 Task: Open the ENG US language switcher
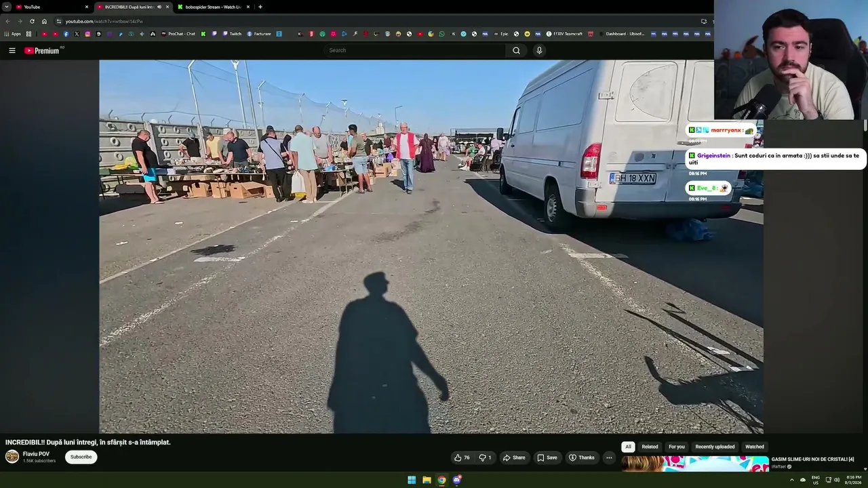(x=816, y=480)
